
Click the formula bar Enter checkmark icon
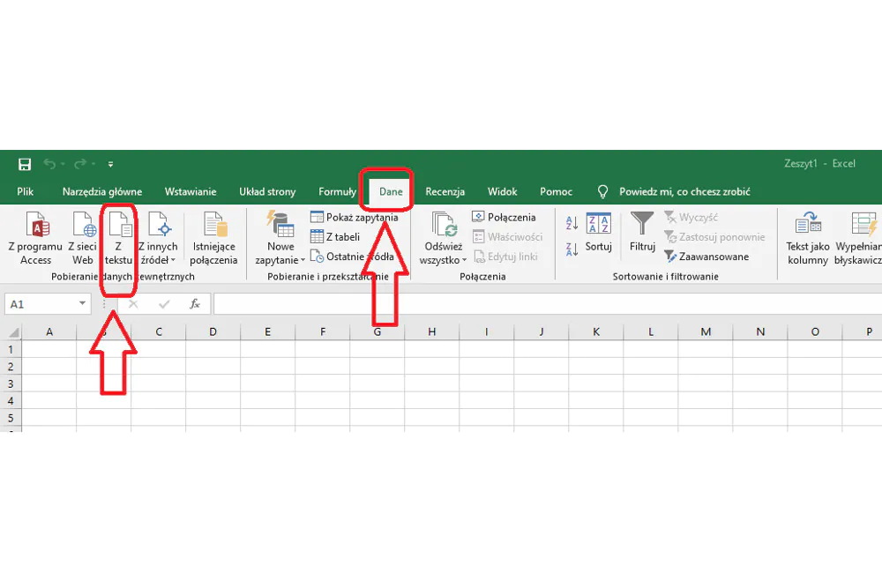164,304
